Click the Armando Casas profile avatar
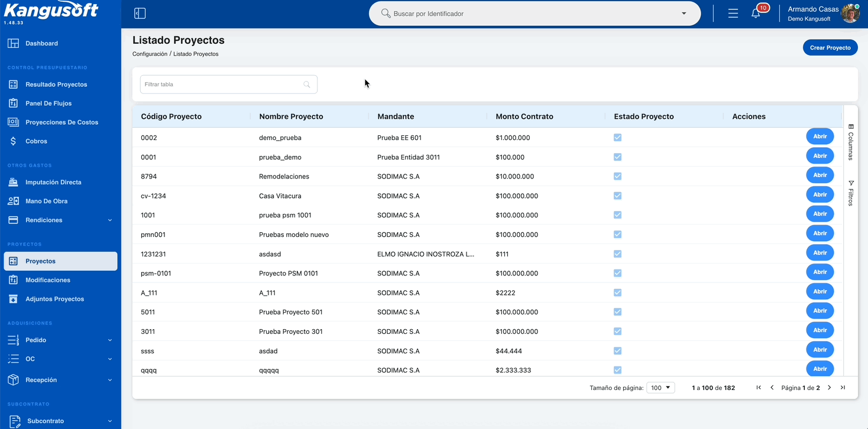Viewport: 868px width, 429px height. click(x=850, y=14)
